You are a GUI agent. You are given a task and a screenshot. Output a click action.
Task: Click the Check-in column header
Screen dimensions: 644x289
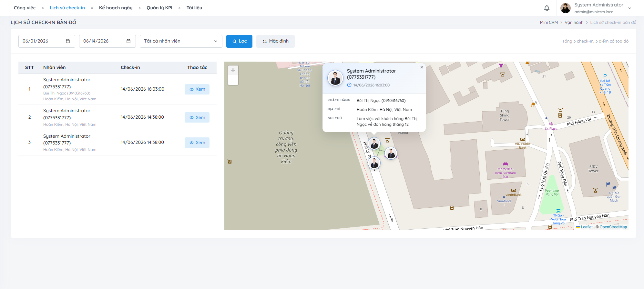point(130,67)
